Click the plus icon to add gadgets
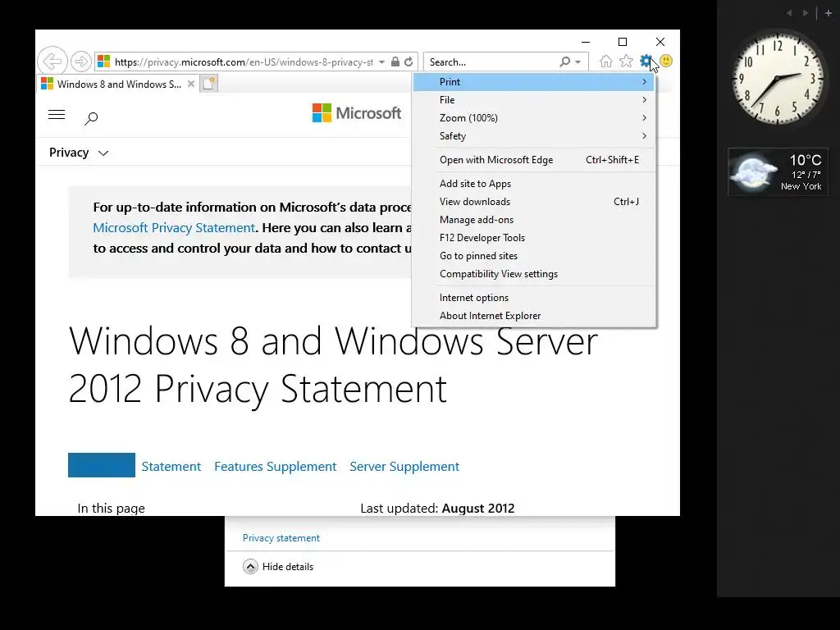The width and height of the screenshot is (840, 630). click(x=829, y=13)
